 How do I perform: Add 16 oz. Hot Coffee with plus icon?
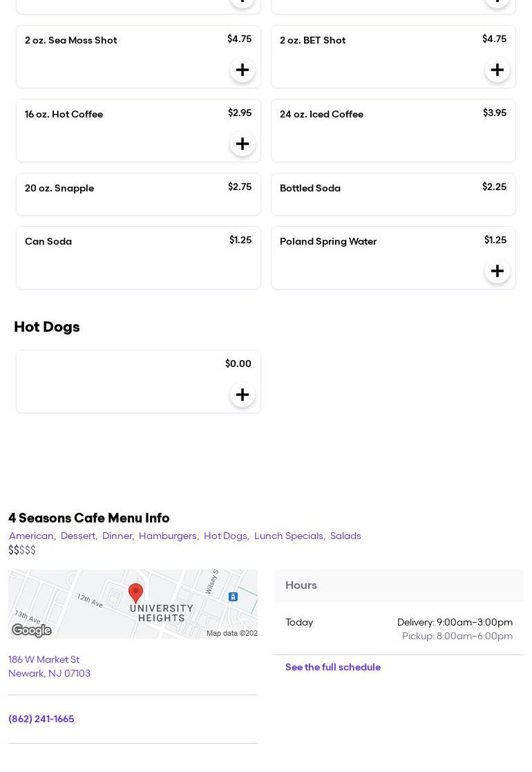click(242, 144)
